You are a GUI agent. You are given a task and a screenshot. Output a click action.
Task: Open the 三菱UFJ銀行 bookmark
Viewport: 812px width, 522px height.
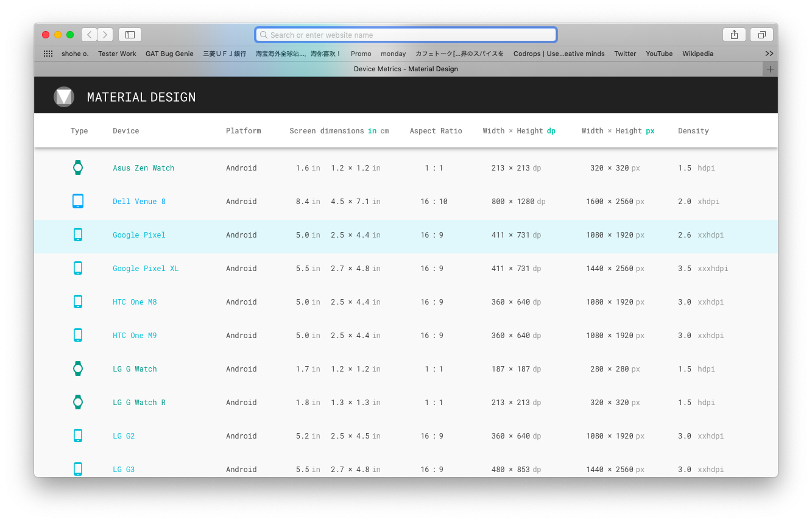tap(225, 54)
